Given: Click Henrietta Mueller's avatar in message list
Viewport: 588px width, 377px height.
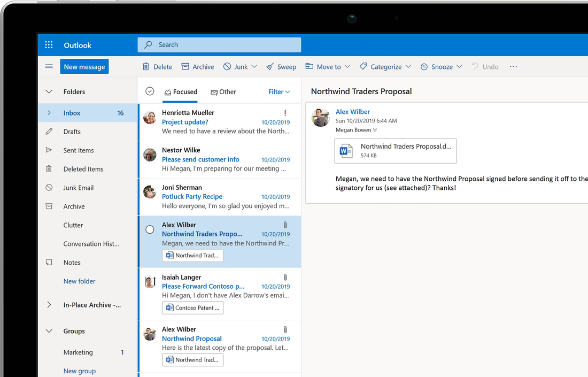Looking at the screenshot, I should click(150, 118).
